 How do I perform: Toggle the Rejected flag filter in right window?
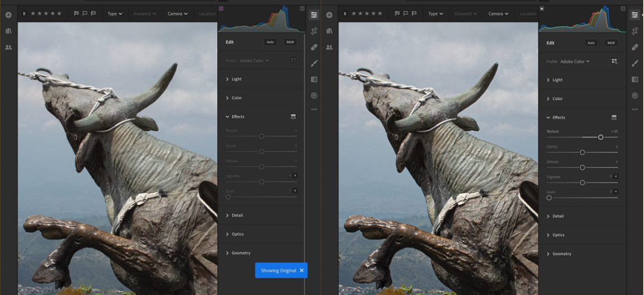[x=414, y=13]
